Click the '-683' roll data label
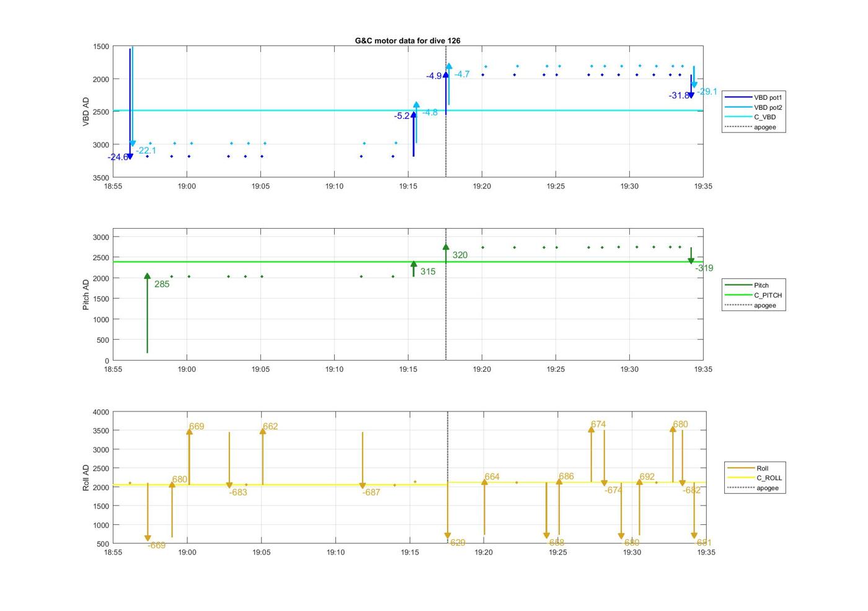The width and height of the screenshot is (868, 611). pyautogui.click(x=238, y=493)
